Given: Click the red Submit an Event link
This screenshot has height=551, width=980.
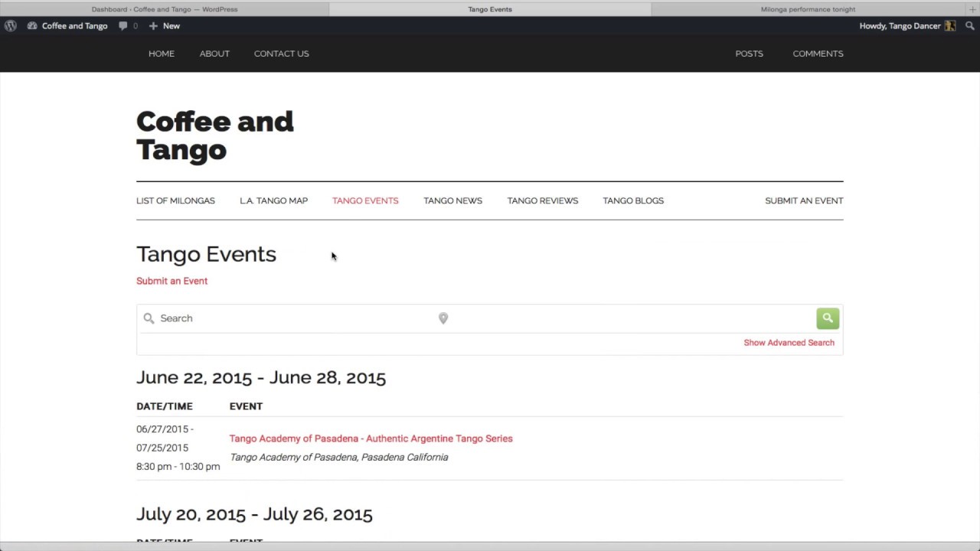Looking at the screenshot, I should click(171, 281).
